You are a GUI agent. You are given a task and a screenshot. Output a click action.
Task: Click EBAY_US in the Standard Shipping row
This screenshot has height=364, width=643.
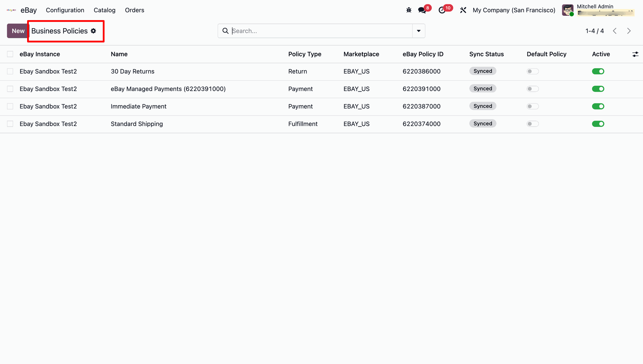(x=357, y=124)
